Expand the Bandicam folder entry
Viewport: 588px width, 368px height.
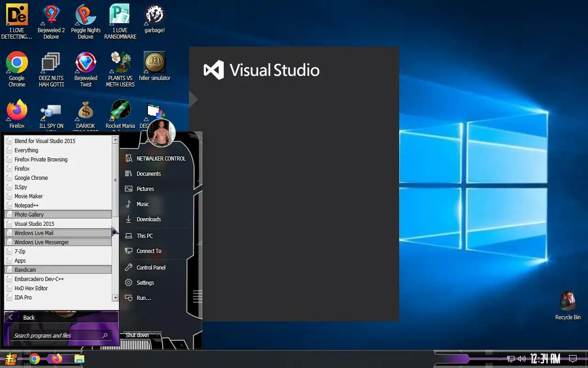58,270
